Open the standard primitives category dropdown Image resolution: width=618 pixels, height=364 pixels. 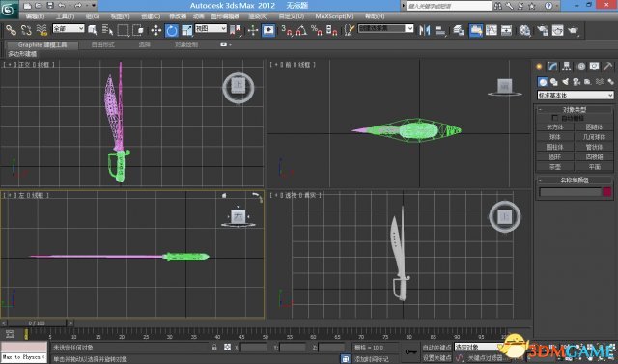tap(576, 95)
